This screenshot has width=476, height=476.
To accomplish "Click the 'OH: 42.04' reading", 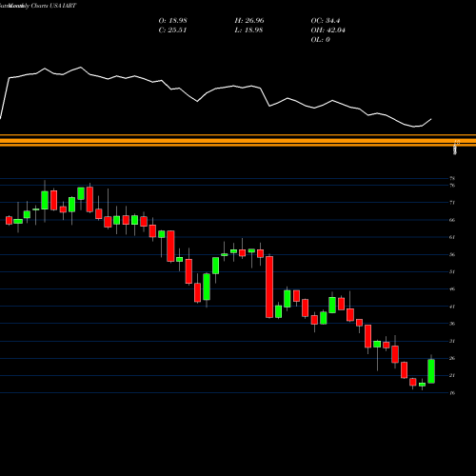I will 328,30.
